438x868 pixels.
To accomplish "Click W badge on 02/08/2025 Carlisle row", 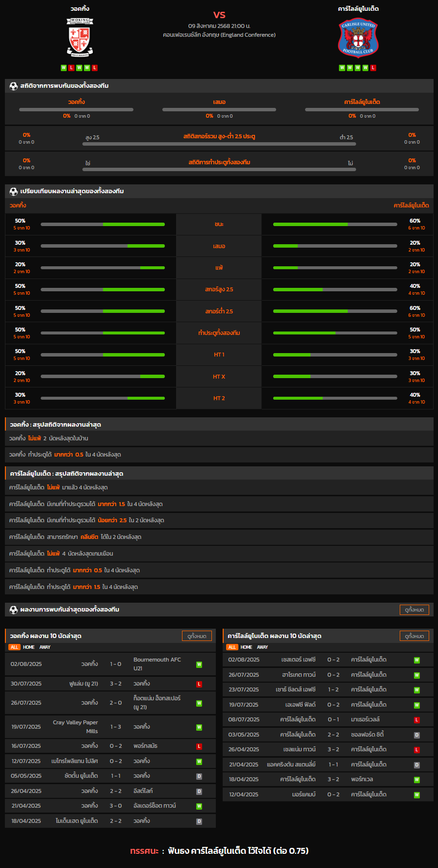I will 417,660.
